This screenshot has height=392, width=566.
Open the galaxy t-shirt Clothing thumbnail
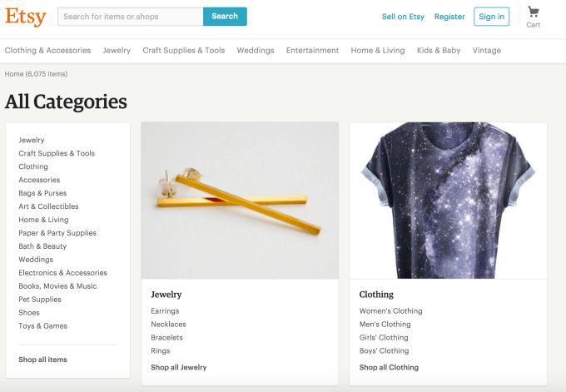448,201
